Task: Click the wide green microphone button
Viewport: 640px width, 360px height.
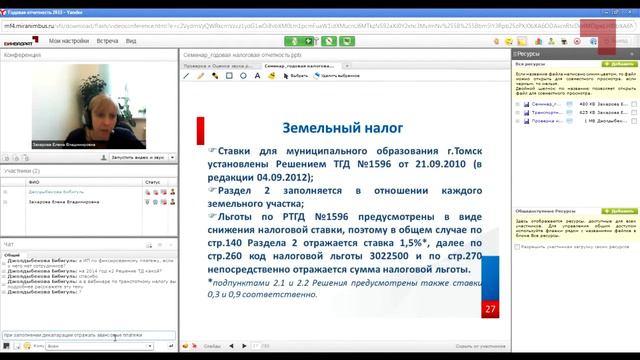Action: (300, 41)
